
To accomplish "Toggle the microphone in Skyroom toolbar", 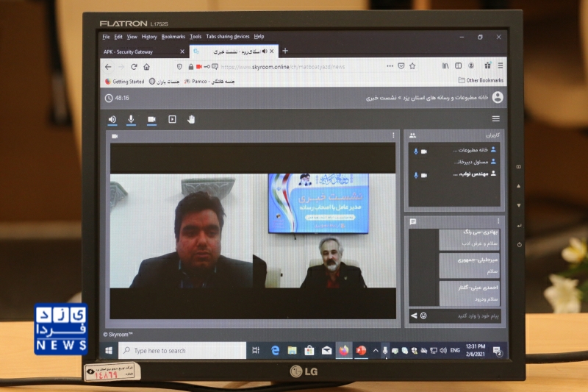I will [132, 119].
